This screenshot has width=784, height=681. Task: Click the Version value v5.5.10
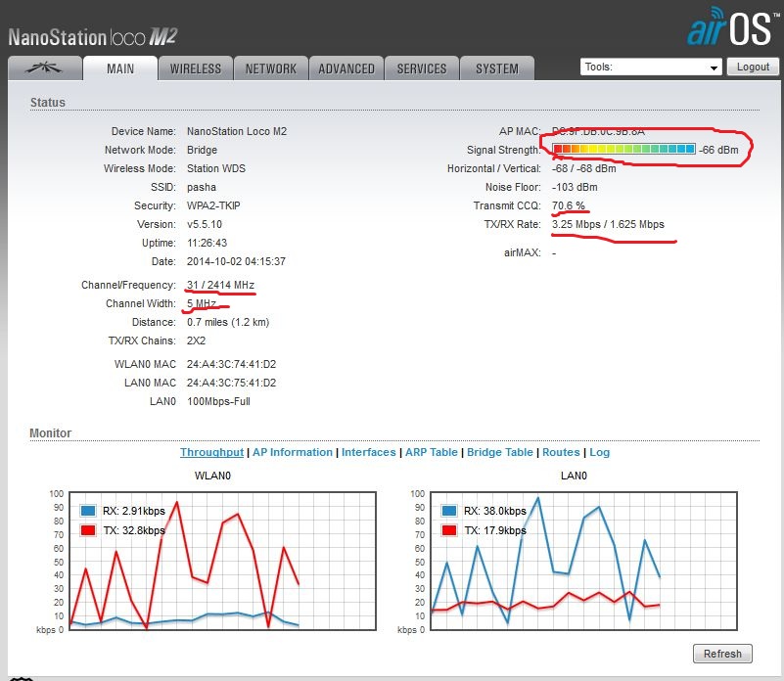tap(205, 224)
